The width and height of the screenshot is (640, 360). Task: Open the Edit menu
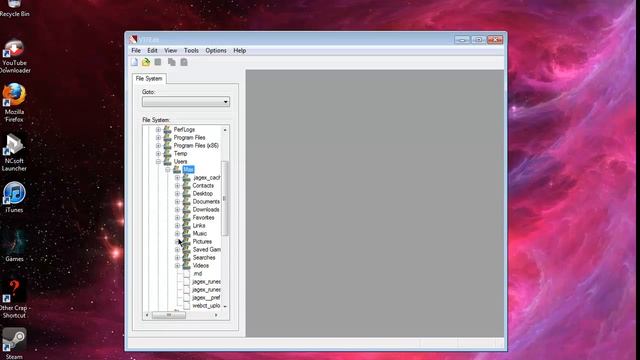(152, 51)
